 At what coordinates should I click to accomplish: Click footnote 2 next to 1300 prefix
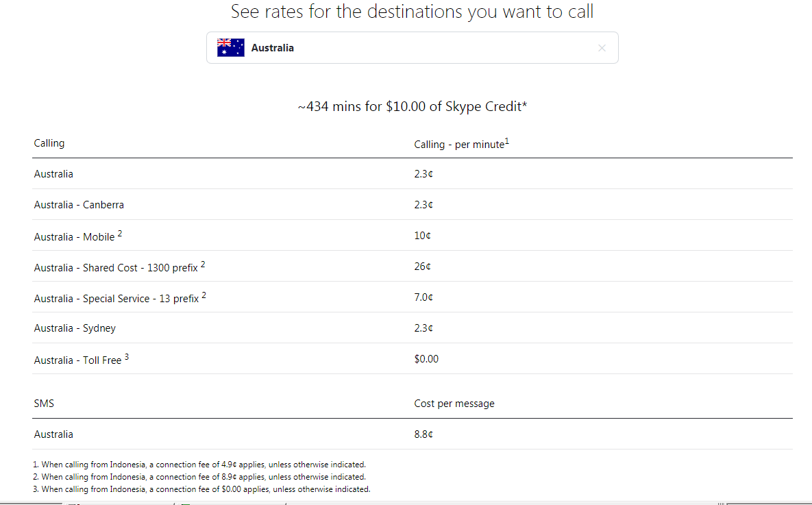coord(203,264)
